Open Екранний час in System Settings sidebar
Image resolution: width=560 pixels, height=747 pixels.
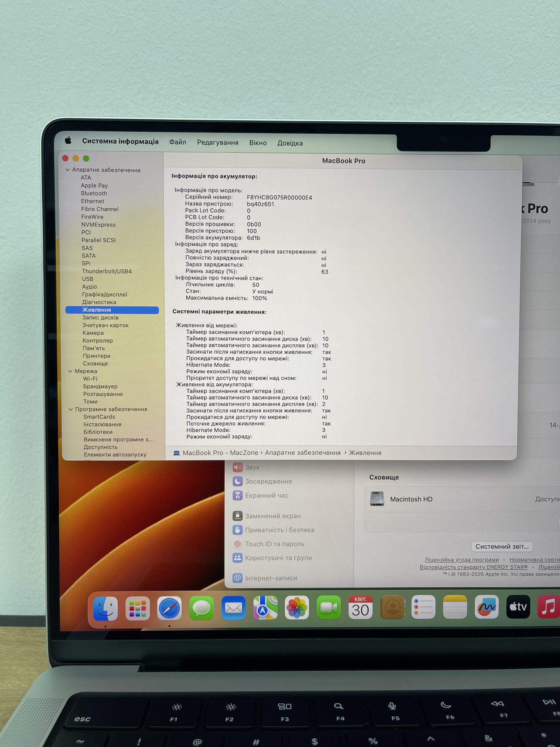pyautogui.click(x=260, y=495)
